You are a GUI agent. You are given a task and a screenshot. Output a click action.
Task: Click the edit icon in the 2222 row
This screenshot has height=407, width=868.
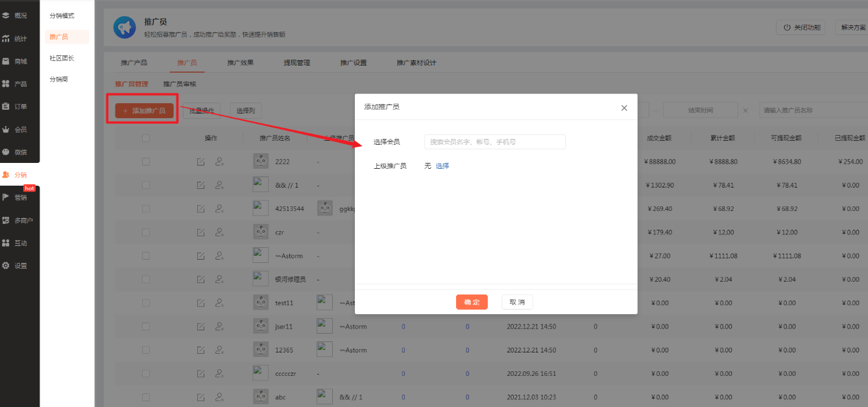[201, 162]
